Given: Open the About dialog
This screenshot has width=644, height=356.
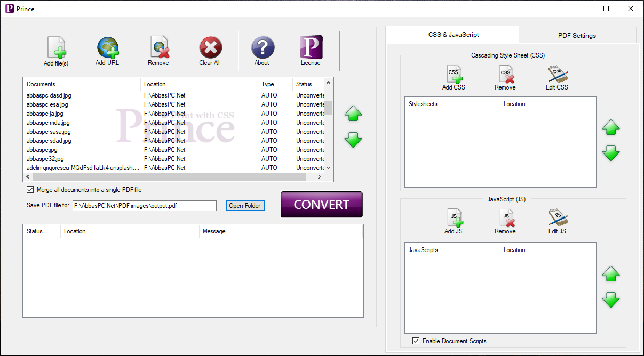Looking at the screenshot, I should [263, 47].
